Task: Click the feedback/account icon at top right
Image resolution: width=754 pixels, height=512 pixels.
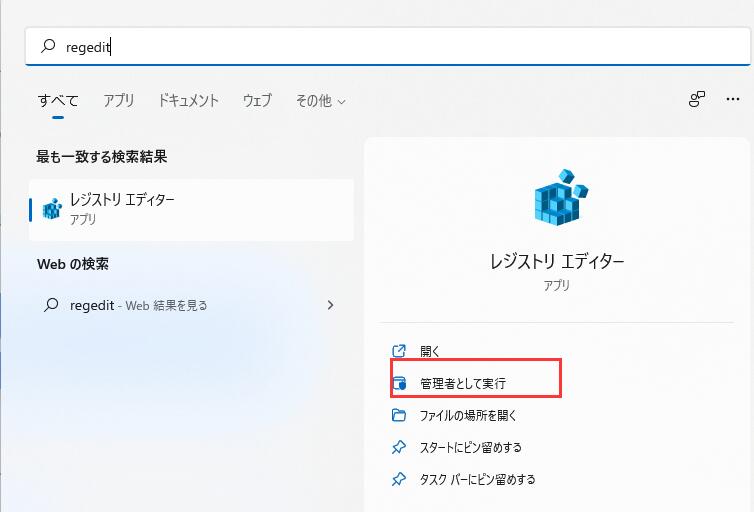Action: tap(697, 100)
